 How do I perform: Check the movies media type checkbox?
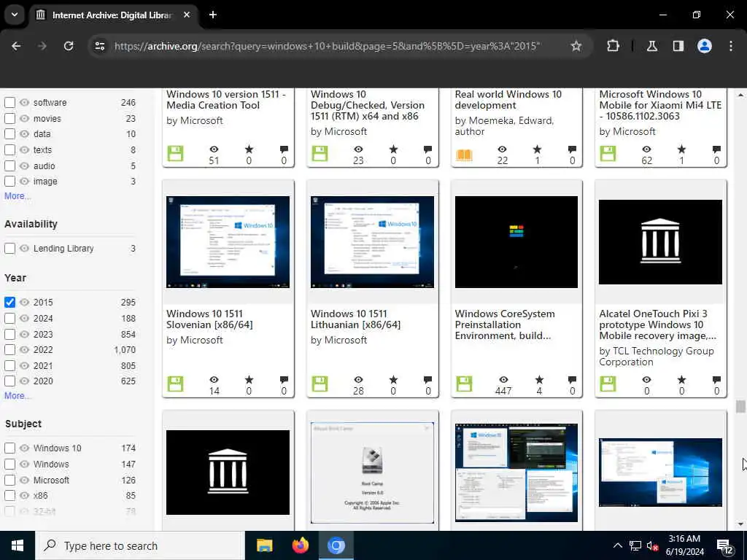point(9,119)
